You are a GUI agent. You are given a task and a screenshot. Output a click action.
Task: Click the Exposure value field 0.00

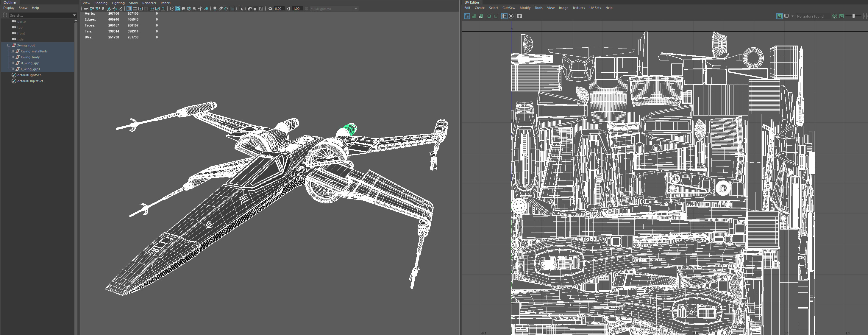click(x=279, y=8)
